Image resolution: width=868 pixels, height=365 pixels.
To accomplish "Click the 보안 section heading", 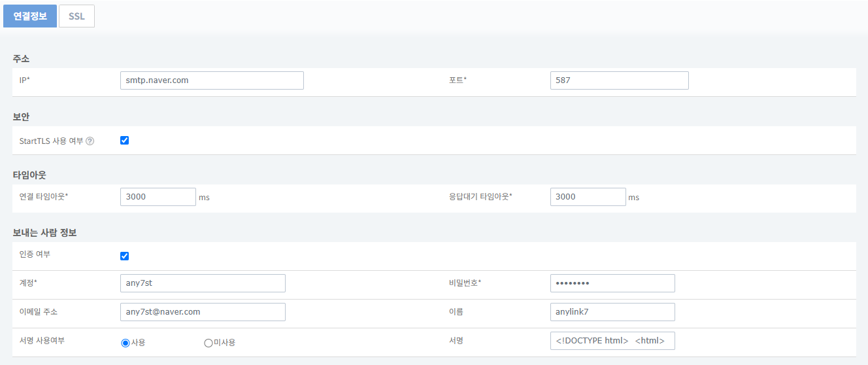I will 21,117.
